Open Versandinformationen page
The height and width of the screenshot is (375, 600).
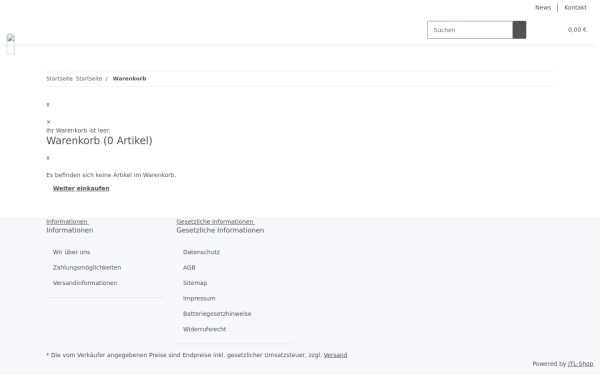pyautogui.click(x=85, y=283)
